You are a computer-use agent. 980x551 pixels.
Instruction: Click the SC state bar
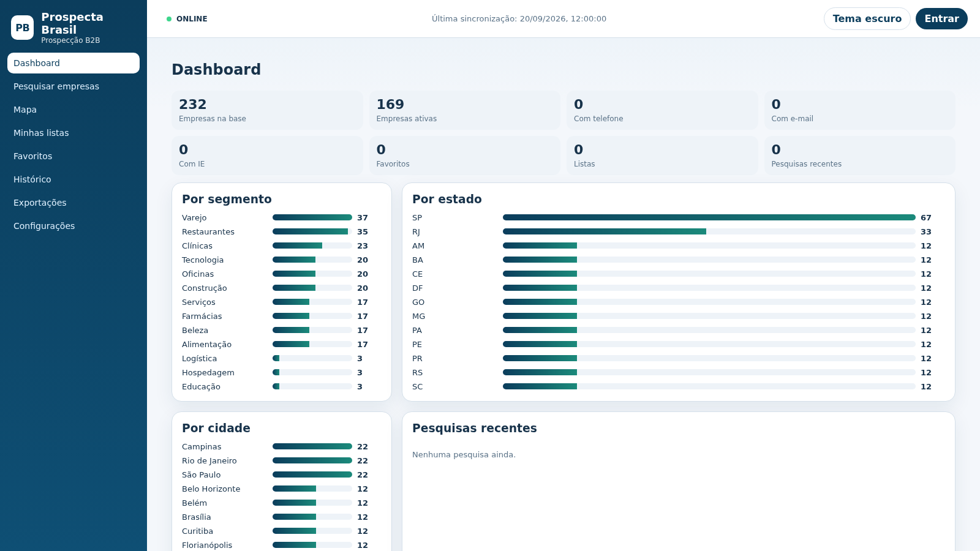(709, 386)
